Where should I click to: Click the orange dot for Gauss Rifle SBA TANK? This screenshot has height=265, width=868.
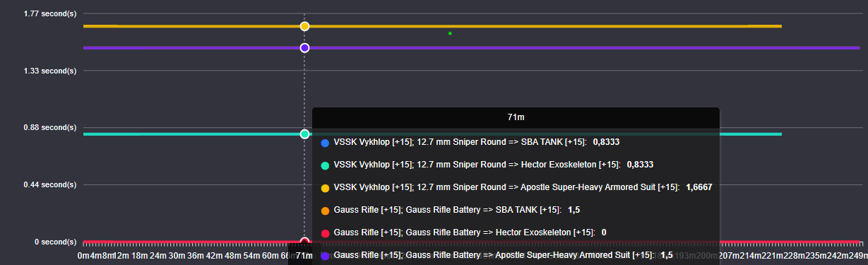click(x=325, y=211)
